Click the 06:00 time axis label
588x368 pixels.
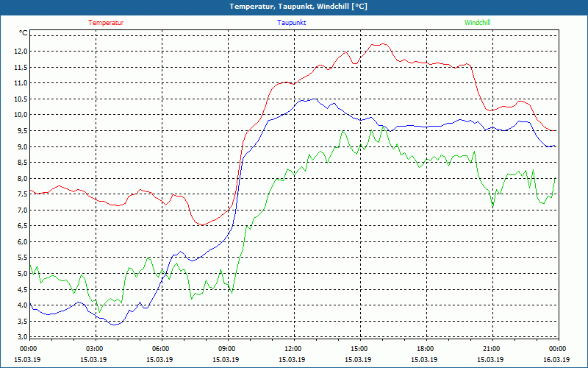(161, 349)
